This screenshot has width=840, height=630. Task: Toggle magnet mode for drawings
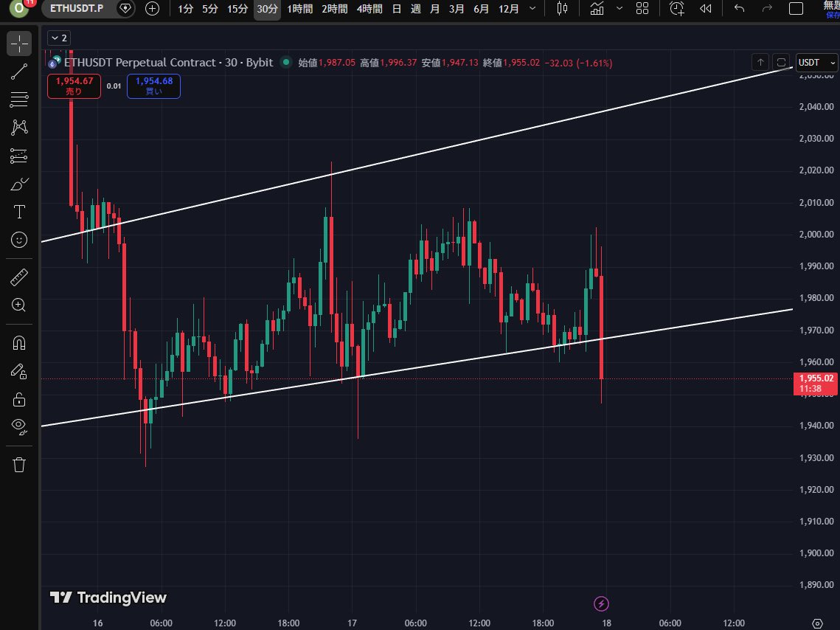[19, 343]
